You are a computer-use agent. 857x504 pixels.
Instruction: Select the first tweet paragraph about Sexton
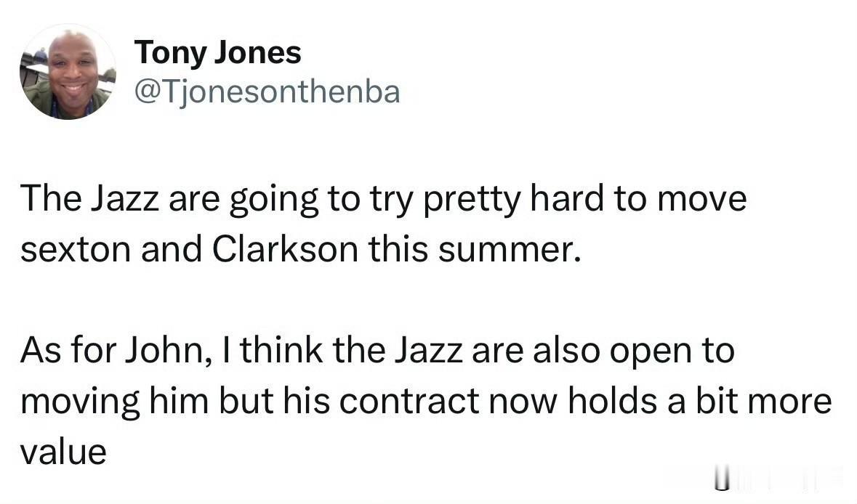384,224
